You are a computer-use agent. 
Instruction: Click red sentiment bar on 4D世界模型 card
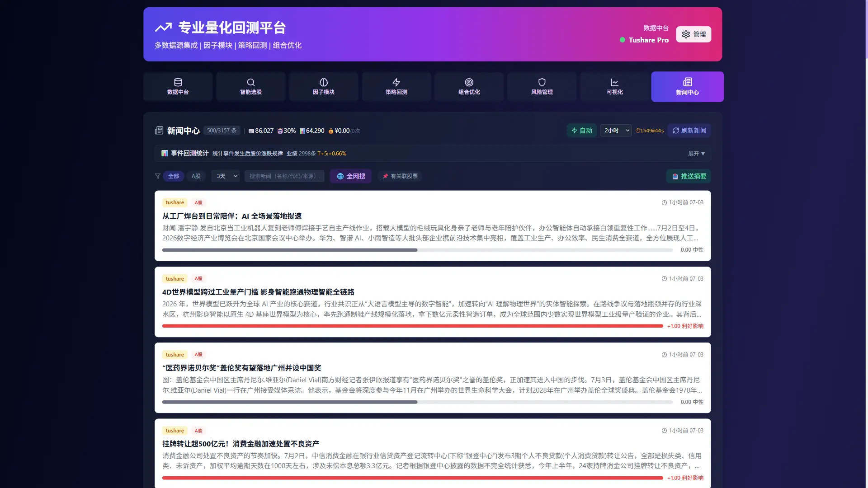point(413,326)
